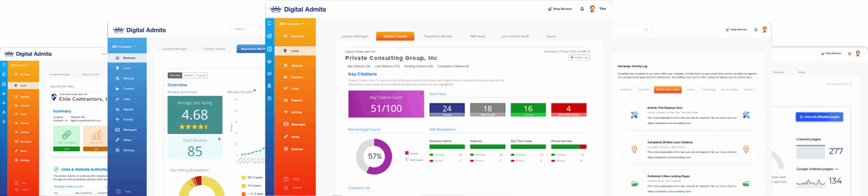The height and width of the screenshot is (196, 868).
Task: Click Shop Services beside the 'You' profile name
Action: pyautogui.click(x=560, y=9)
